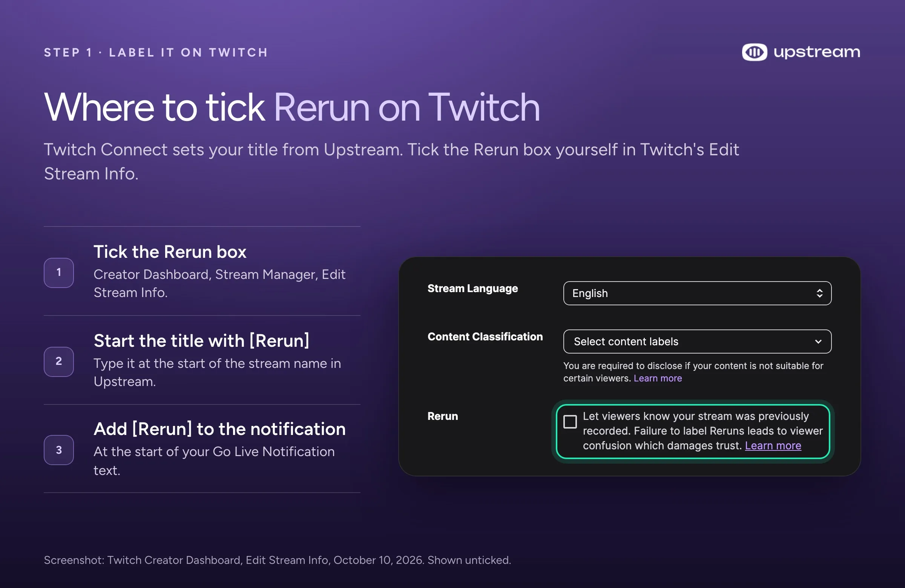
Task: Expand the Select content labels dropdown
Action: tap(697, 341)
